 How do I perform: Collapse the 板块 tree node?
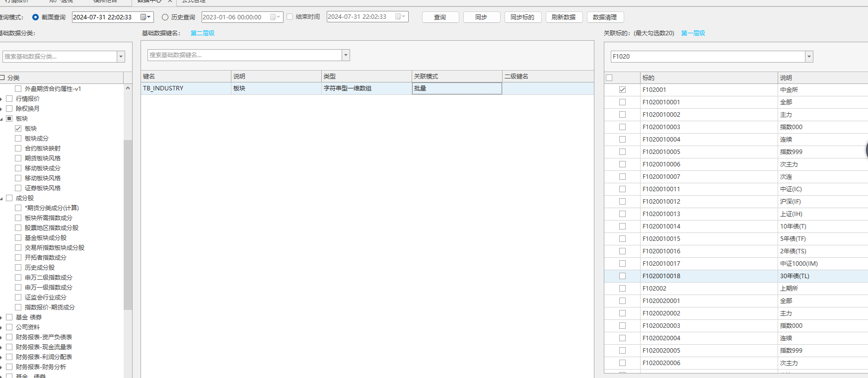pos(1,119)
